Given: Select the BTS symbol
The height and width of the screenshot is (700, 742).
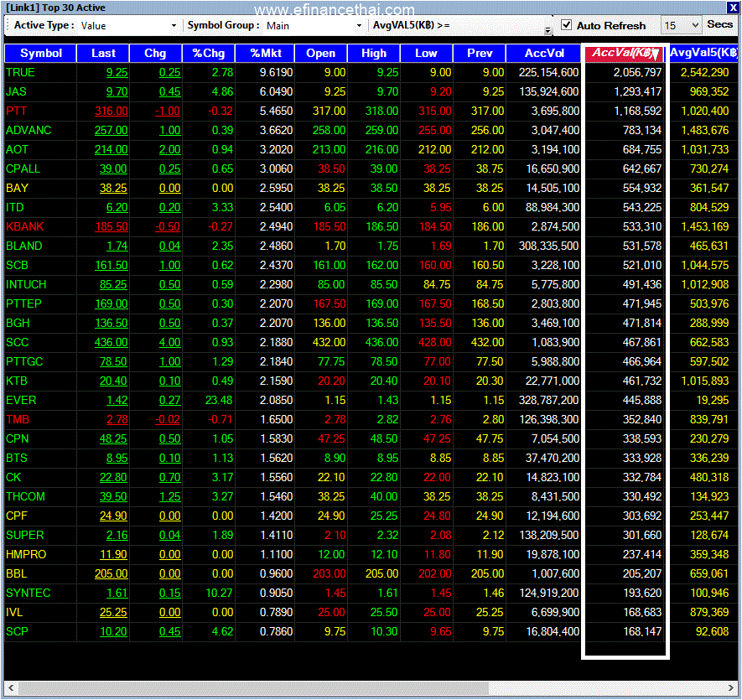Looking at the screenshot, I should [x=17, y=459].
